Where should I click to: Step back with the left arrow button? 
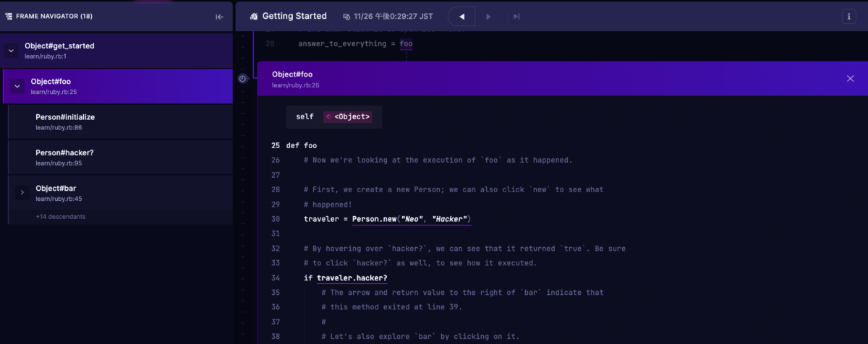tap(461, 16)
